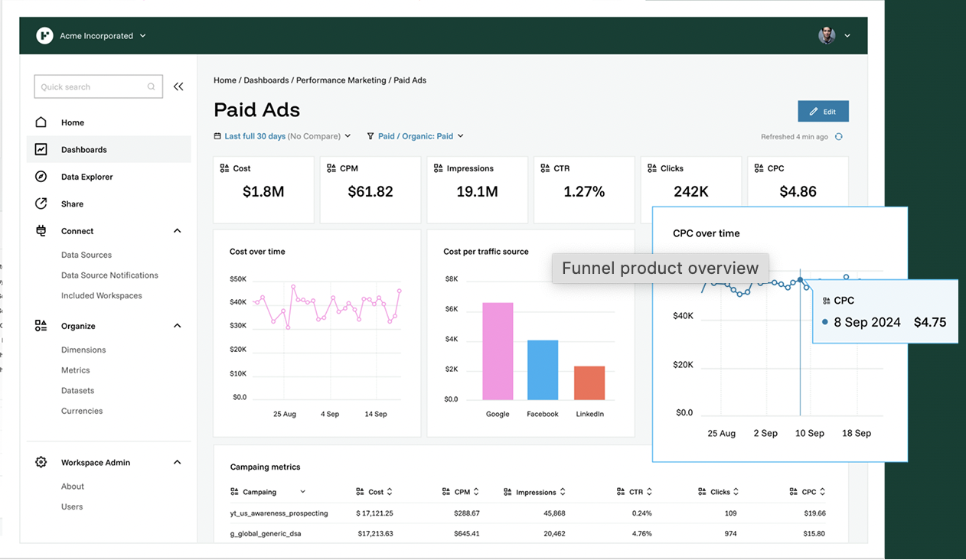Collapse the Organize section chevron
966x560 pixels.
pyautogui.click(x=177, y=325)
